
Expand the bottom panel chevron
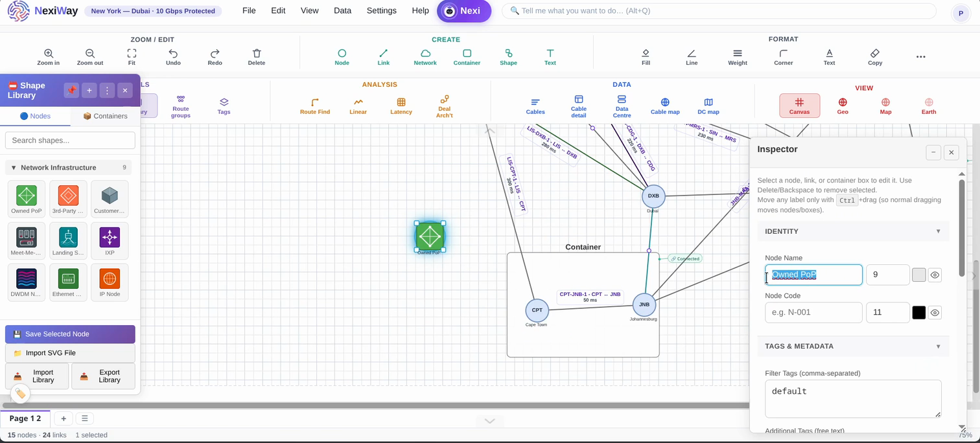(x=490, y=421)
